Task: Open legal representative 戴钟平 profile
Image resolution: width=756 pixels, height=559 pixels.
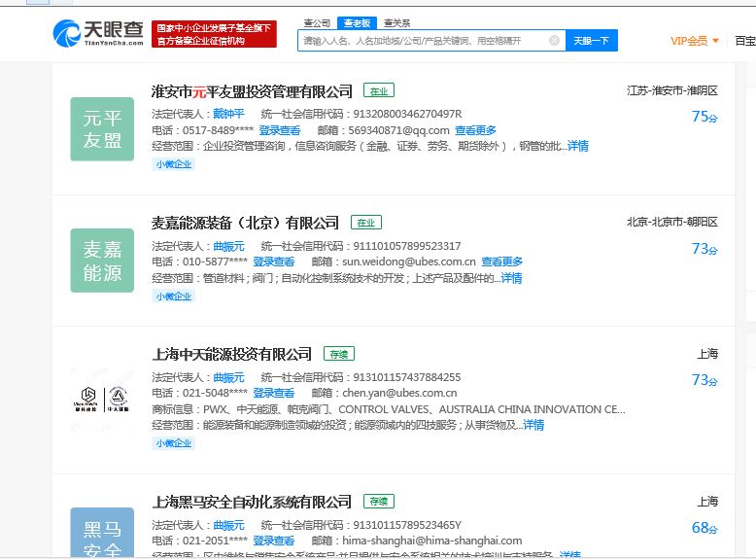Action: pos(228,114)
